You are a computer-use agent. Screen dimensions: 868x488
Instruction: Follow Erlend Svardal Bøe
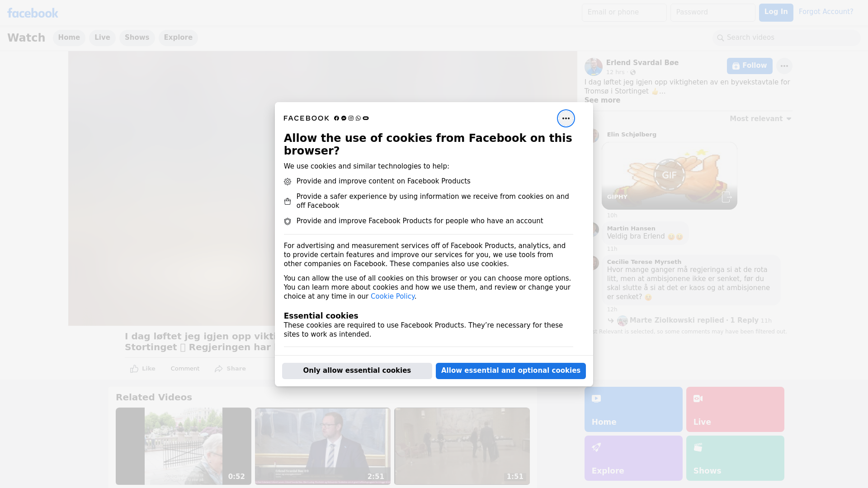coord(750,66)
